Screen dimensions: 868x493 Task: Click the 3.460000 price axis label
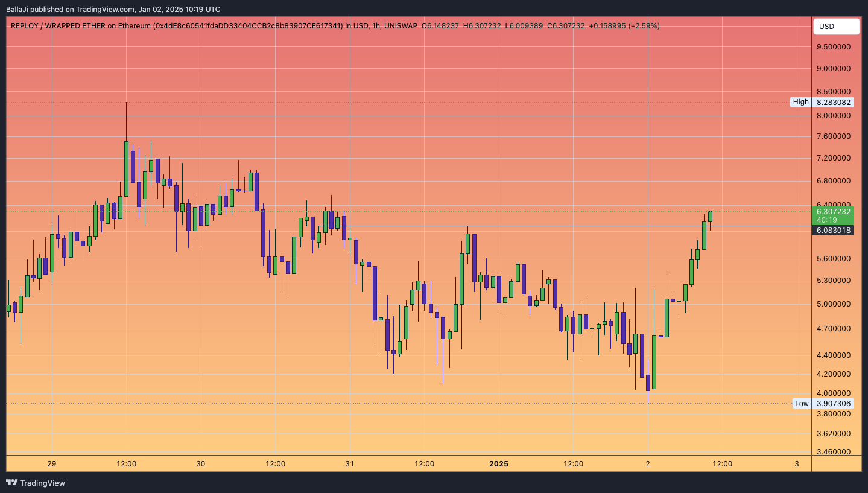[x=834, y=452]
